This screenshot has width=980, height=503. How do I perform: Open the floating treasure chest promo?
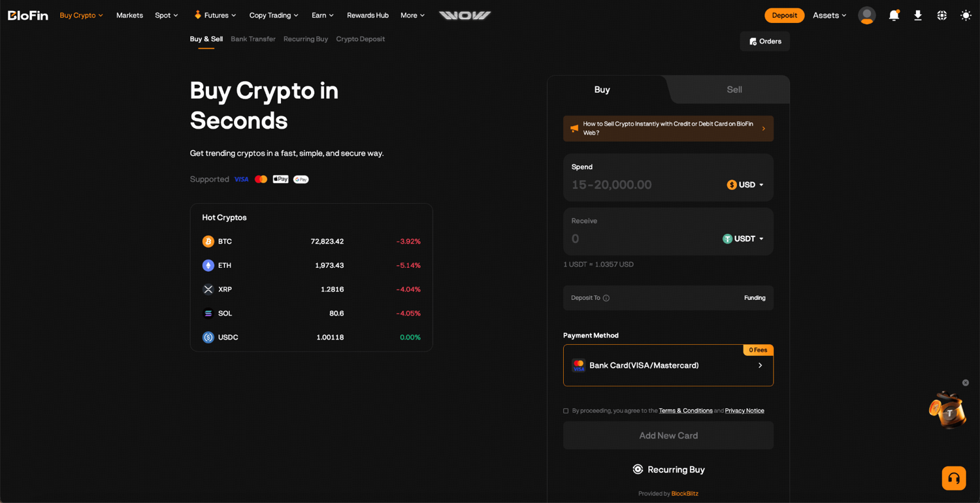(947, 410)
